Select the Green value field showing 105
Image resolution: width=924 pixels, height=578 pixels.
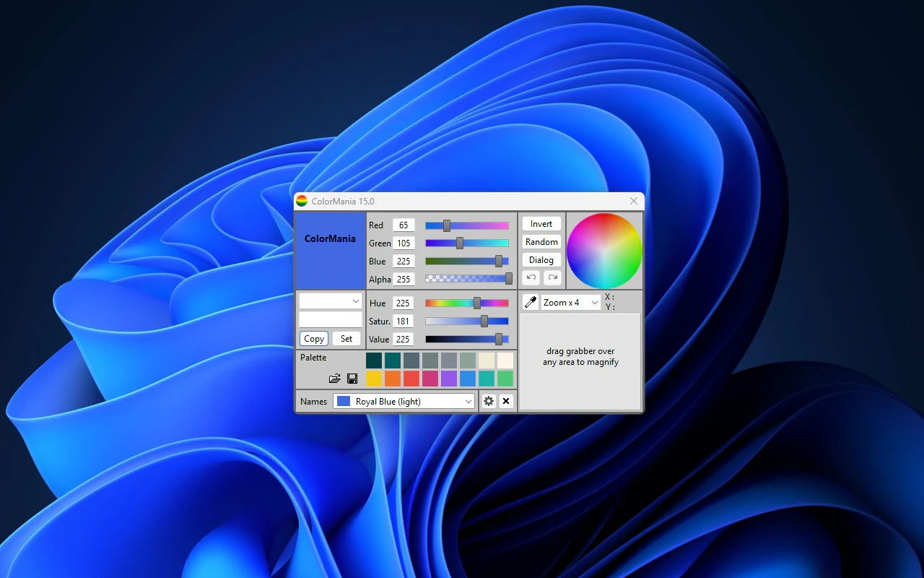404,243
